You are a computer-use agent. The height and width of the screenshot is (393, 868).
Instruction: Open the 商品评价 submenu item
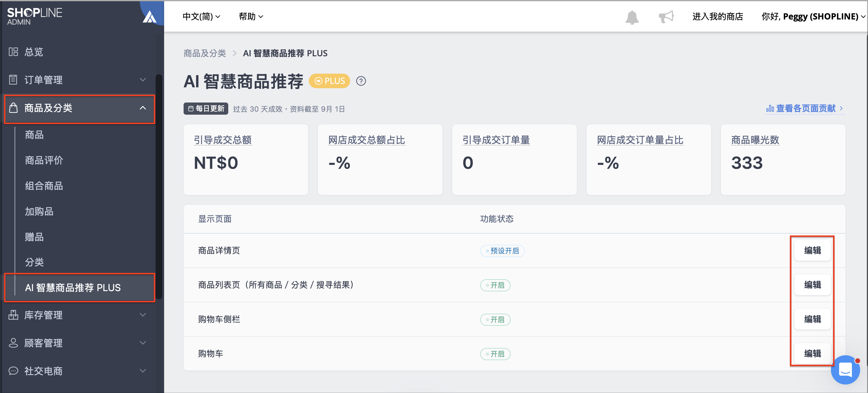pos(44,160)
